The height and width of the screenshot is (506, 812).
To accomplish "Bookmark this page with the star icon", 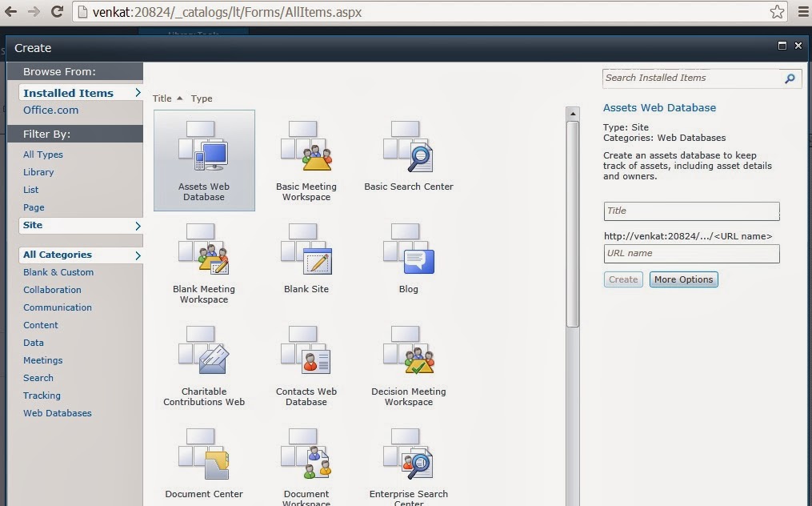I will click(x=777, y=12).
